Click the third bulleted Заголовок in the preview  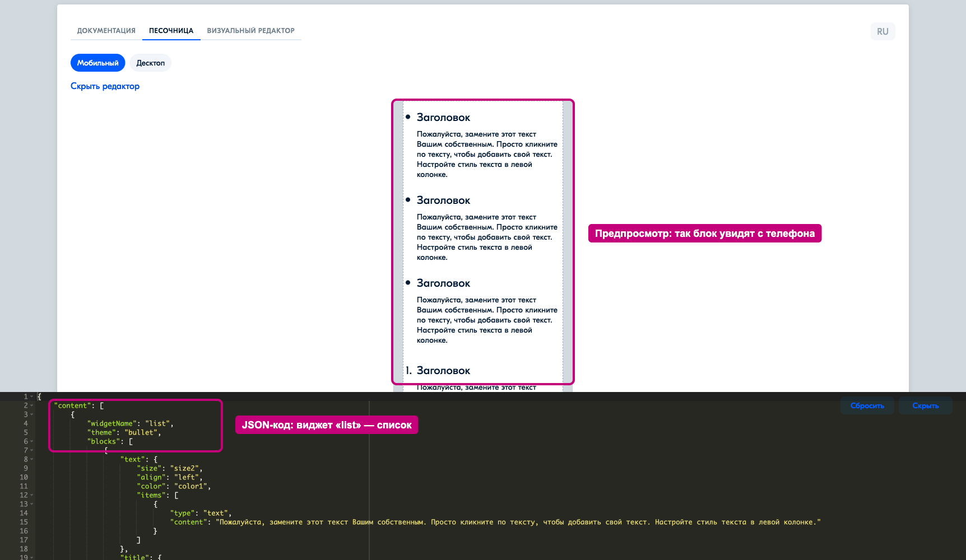443,283
